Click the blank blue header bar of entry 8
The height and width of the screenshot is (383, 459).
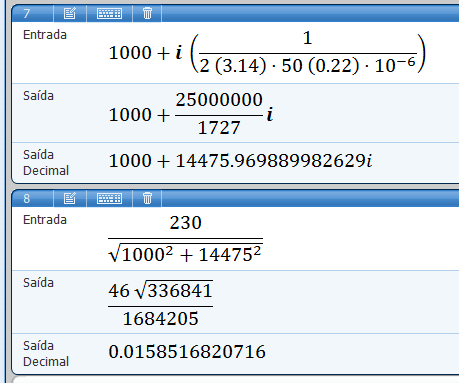310,199
